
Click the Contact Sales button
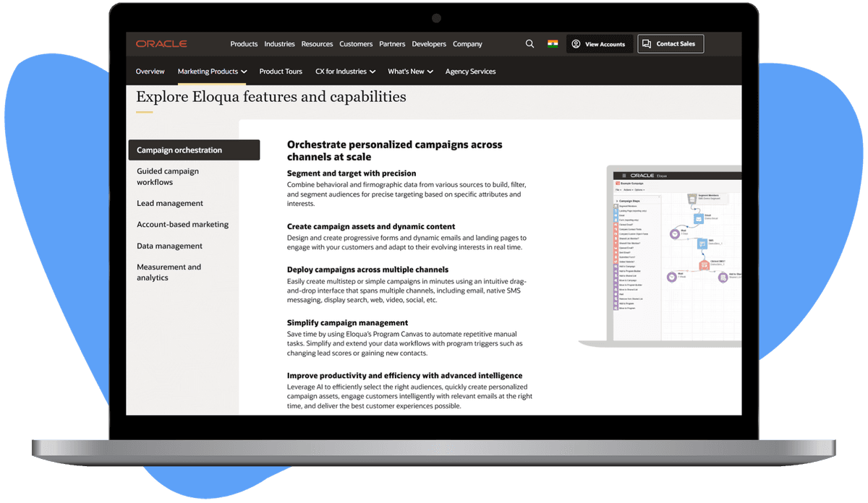tap(671, 44)
